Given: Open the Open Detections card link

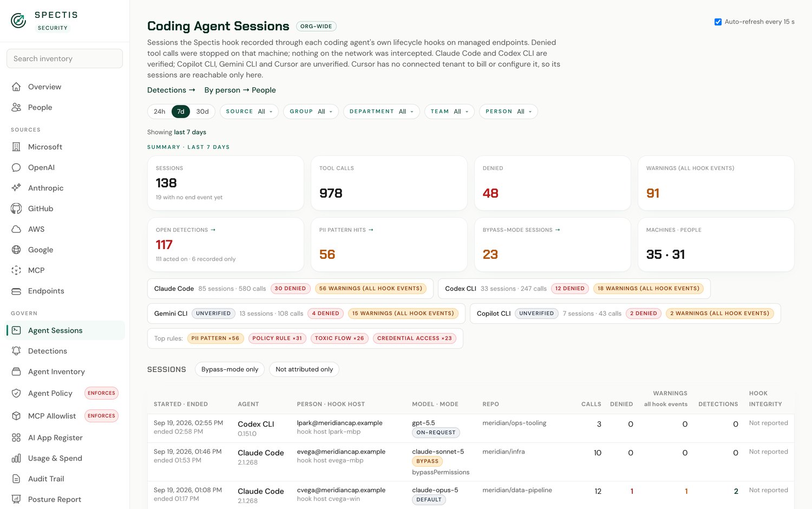Looking at the screenshot, I should click(186, 230).
